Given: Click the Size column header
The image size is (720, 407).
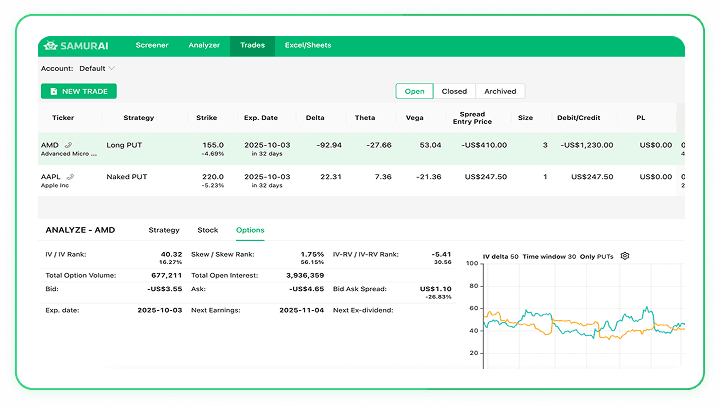Looking at the screenshot, I should (x=525, y=118).
